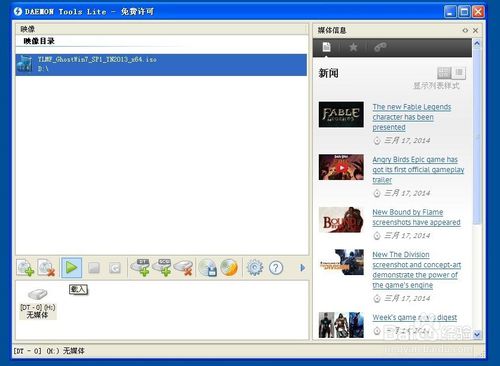Switch news to list view style
The width and height of the screenshot is (500, 366).
459,72
